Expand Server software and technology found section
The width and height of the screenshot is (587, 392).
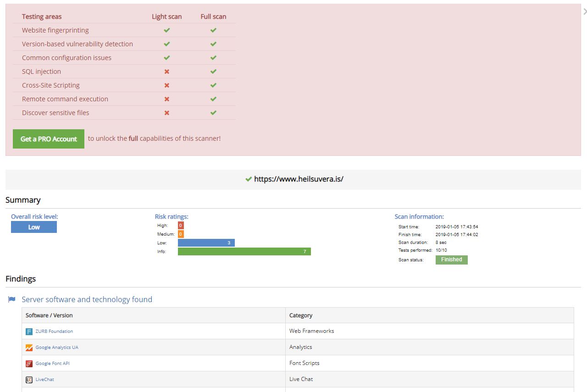(87, 299)
